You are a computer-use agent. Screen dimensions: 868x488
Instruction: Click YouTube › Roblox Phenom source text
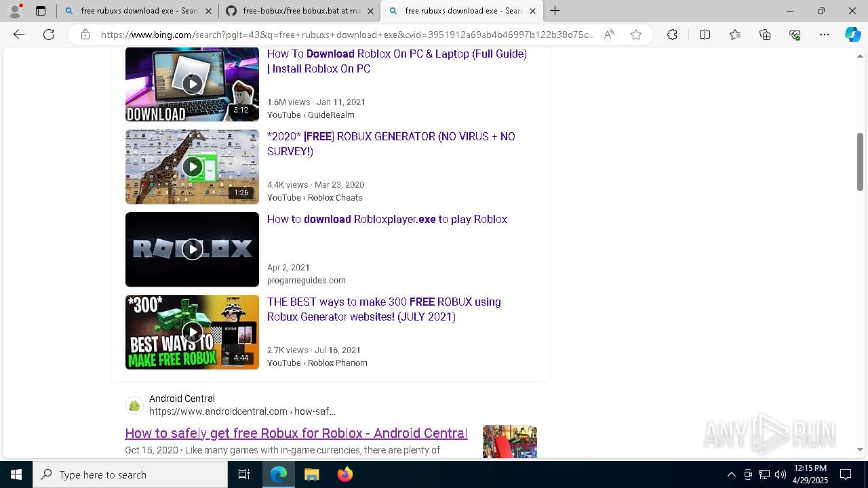point(317,363)
